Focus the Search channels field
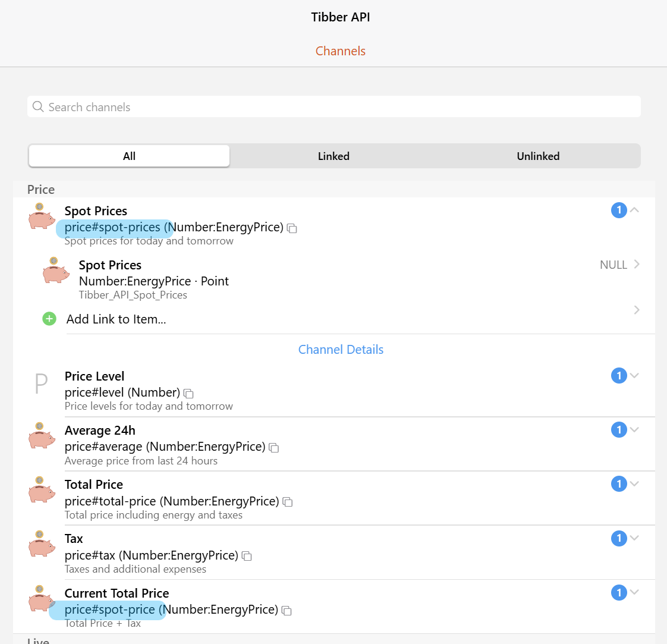Viewport: 667px width, 644px height. pyautogui.click(x=334, y=106)
